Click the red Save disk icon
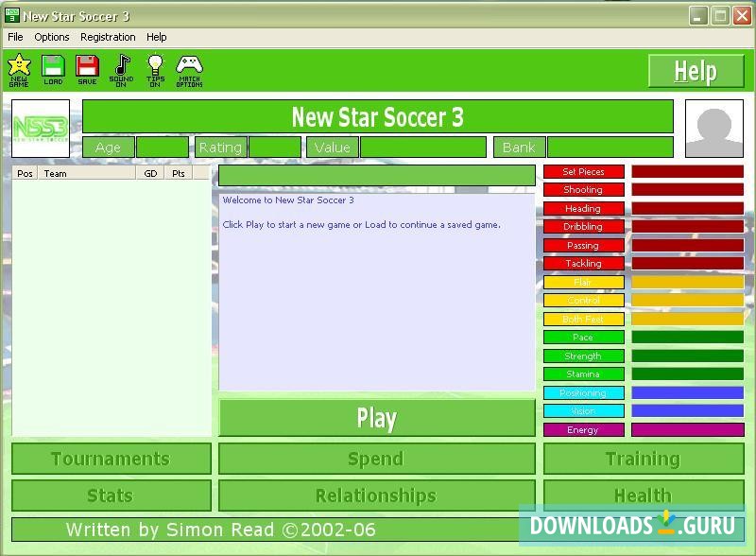 coord(87,67)
